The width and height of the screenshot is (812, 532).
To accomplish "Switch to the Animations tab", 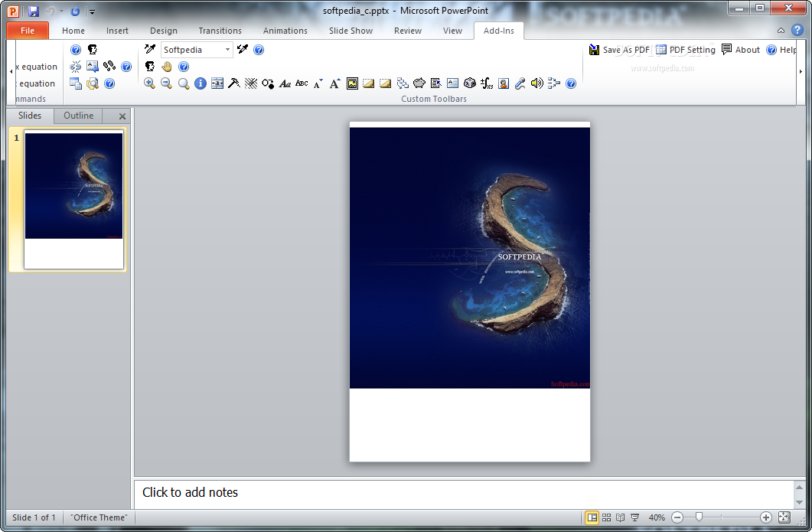I will 285,31.
